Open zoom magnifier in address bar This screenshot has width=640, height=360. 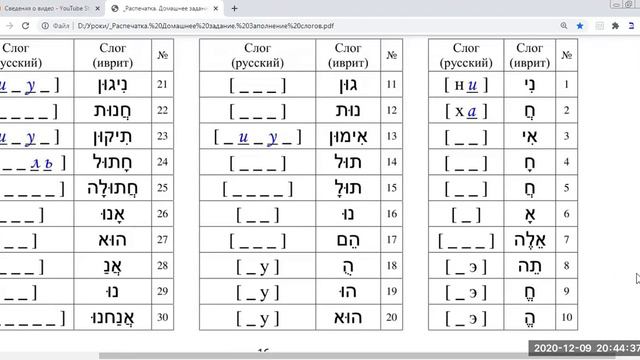(564, 26)
